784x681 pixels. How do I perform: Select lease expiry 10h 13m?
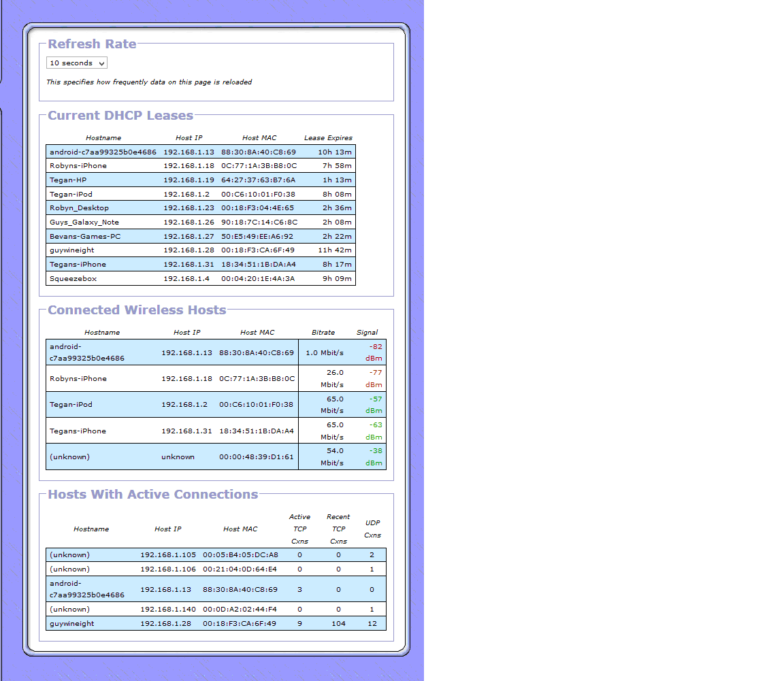(x=335, y=152)
